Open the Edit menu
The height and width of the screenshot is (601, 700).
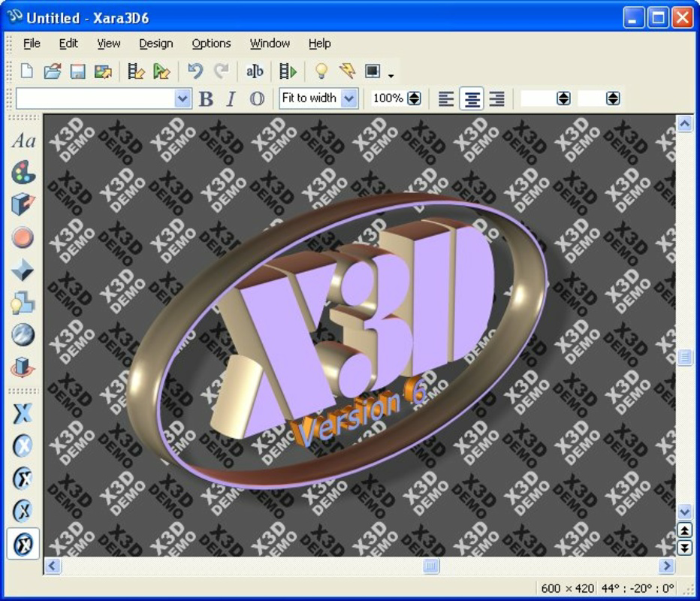pyautogui.click(x=68, y=44)
